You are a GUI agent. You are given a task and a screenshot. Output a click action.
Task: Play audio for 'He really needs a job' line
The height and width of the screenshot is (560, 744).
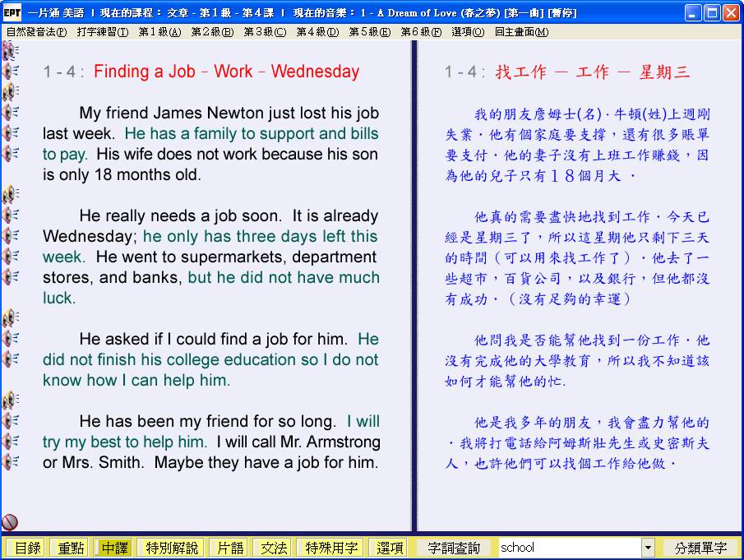[11, 215]
